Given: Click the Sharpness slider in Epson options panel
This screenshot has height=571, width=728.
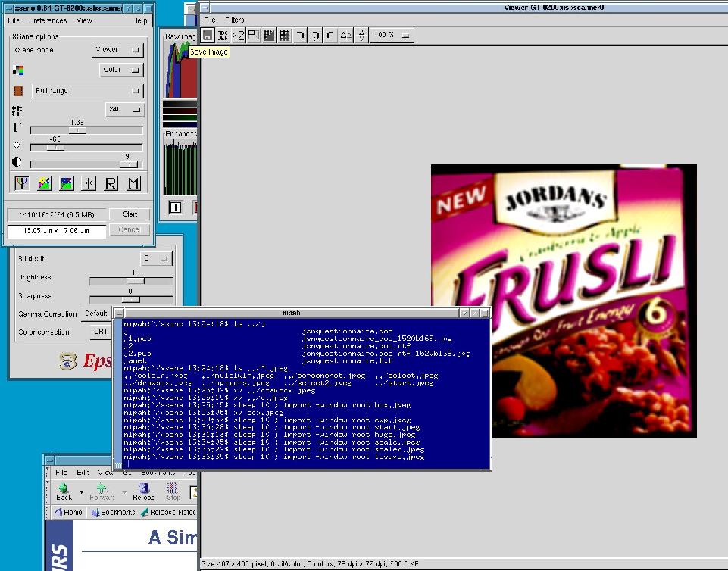Looking at the screenshot, I should click(131, 299).
